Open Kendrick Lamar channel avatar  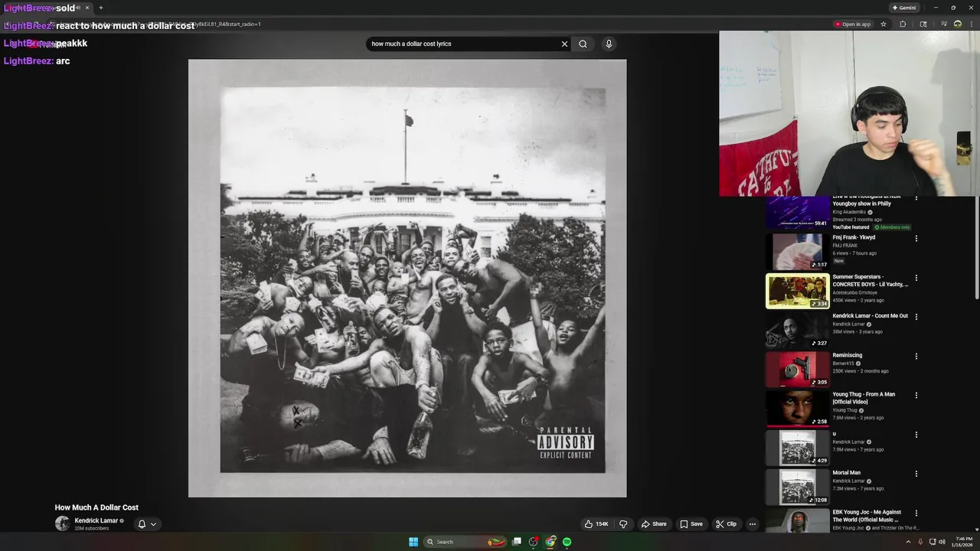pyautogui.click(x=62, y=523)
